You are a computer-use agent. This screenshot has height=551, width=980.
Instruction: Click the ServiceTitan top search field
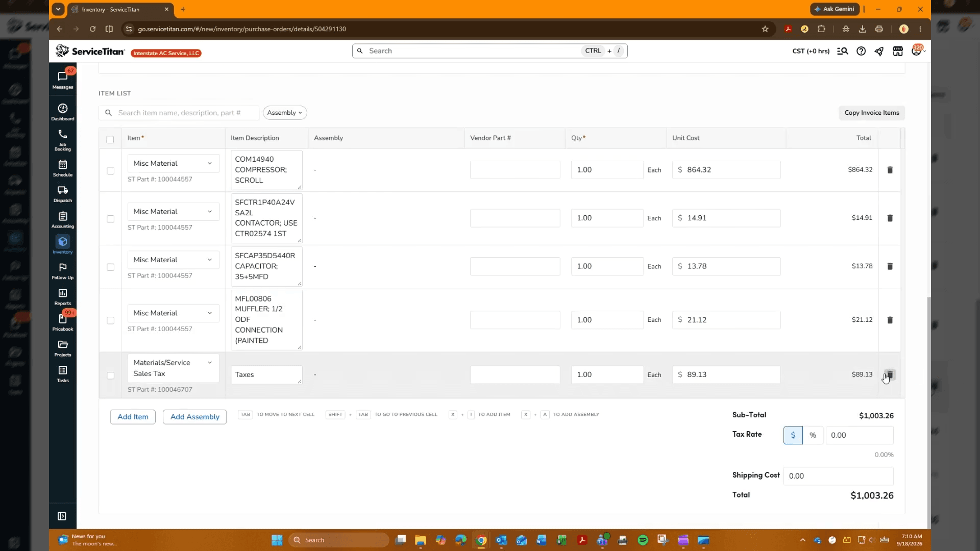click(489, 51)
